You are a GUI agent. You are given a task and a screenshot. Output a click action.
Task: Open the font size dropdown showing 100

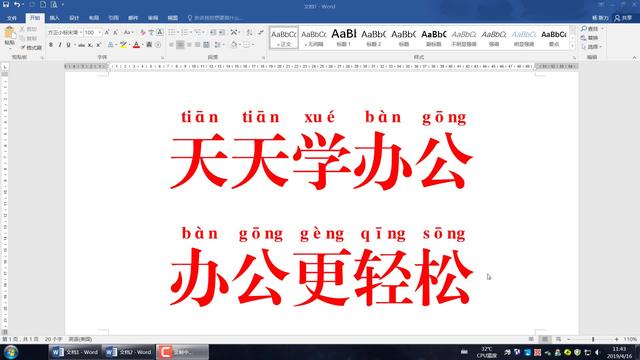(99, 32)
